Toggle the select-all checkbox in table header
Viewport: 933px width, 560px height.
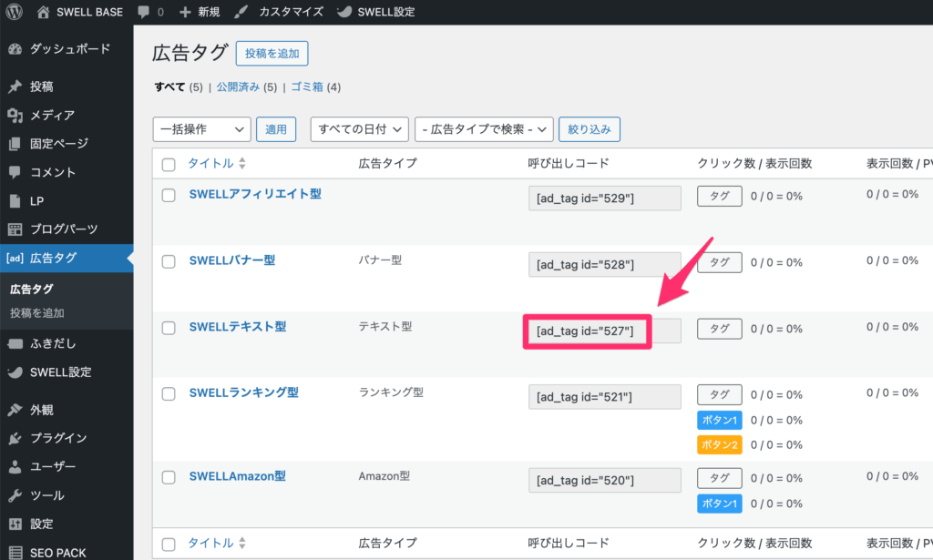point(168,164)
